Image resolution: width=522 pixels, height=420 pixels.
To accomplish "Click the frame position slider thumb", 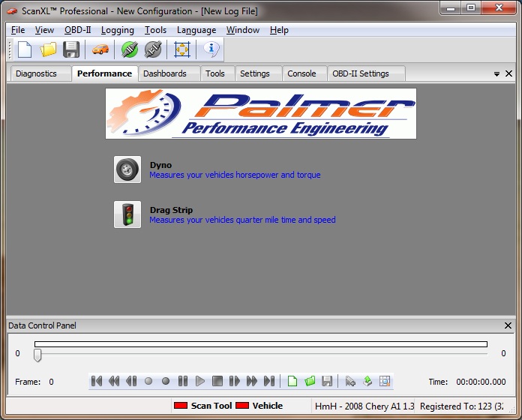I will coord(37,355).
